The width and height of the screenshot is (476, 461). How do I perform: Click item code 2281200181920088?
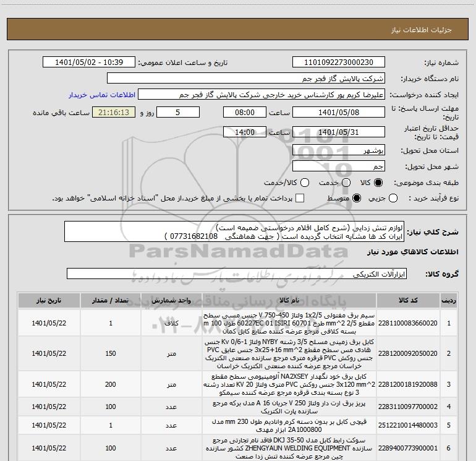coord(408,384)
